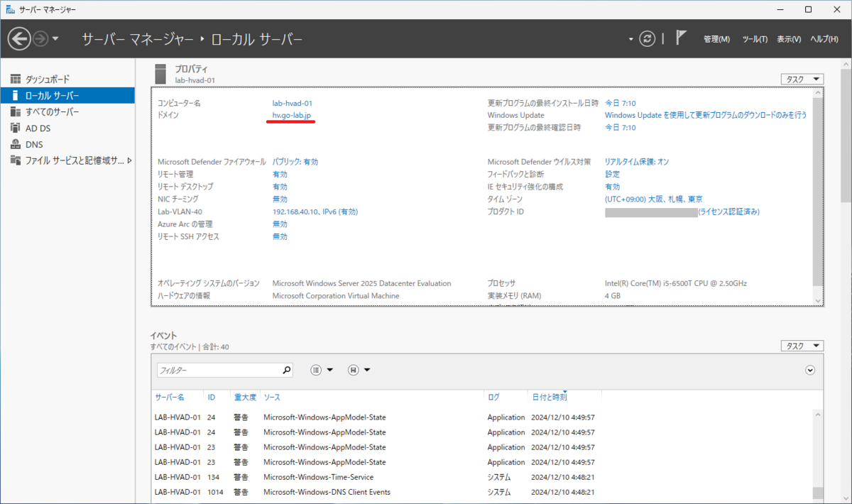The height and width of the screenshot is (504, 852).
Task: Click リアルタイム保護: オン link
Action: point(637,161)
